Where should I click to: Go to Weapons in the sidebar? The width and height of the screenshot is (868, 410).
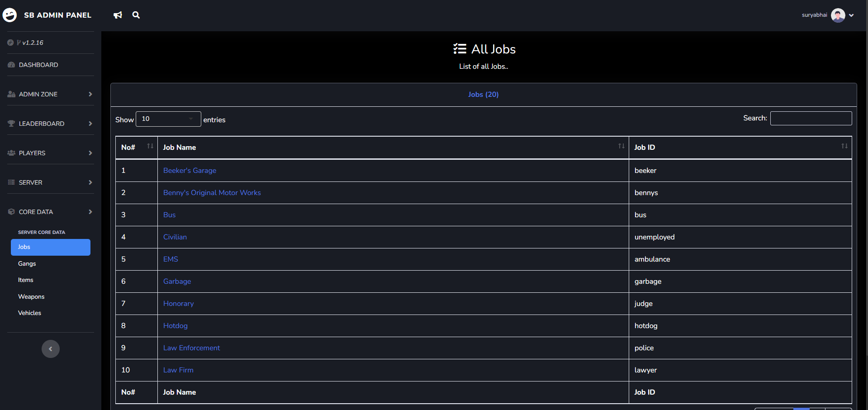pyautogui.click(x=31, y=296)
